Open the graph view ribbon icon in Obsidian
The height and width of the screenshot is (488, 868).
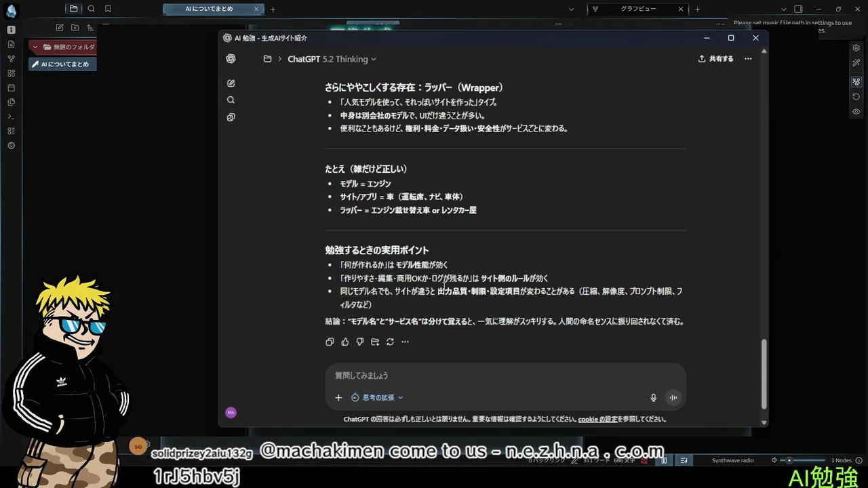point(11,58)
